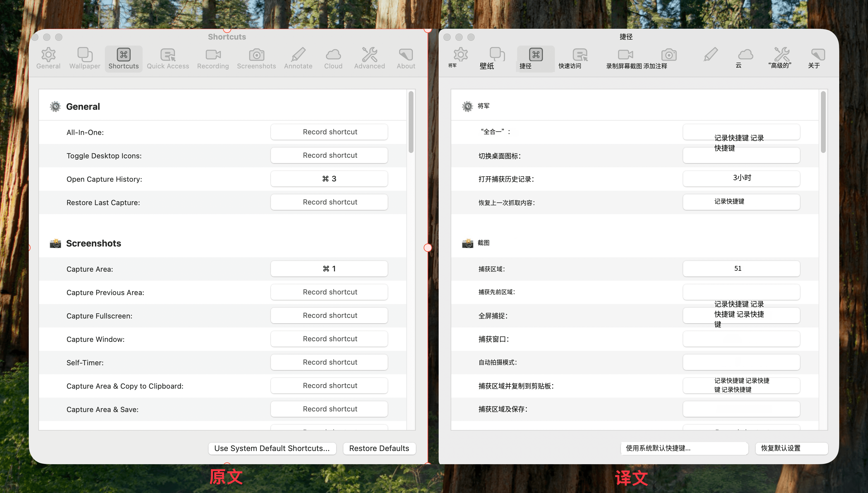Click Use System Default Shortcuts button
This screenshot has width=868, height=493.
(x=272, y=448)
